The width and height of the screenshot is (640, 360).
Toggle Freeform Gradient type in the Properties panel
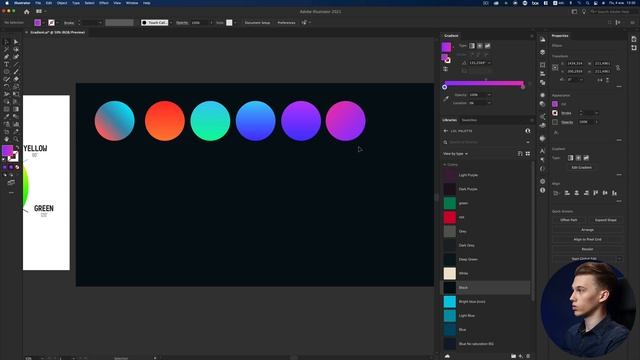point(586,158)
